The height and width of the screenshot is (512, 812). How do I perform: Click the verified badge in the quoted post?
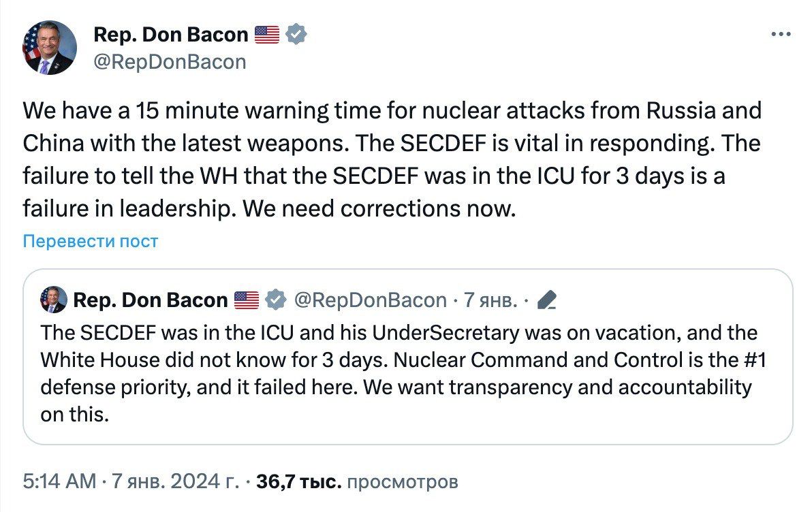tap(275, 300)
